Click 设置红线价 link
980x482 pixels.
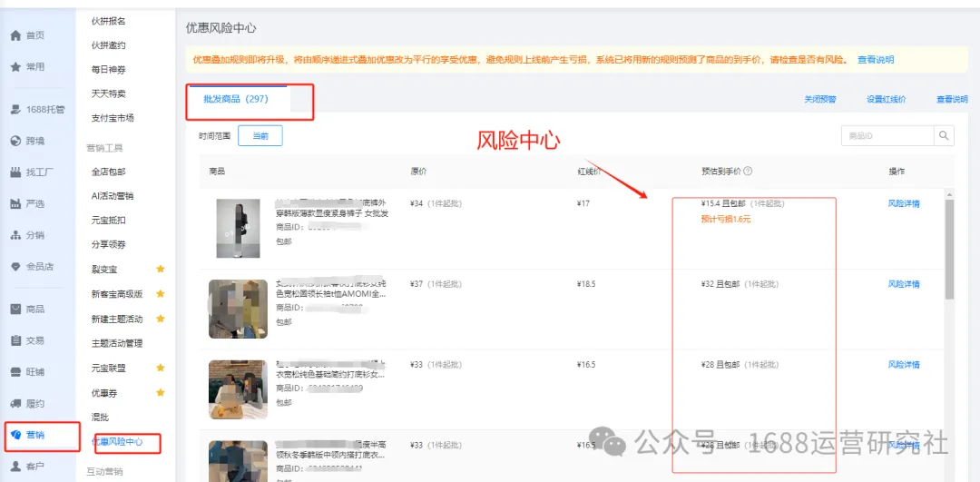[x=887, y=100]
